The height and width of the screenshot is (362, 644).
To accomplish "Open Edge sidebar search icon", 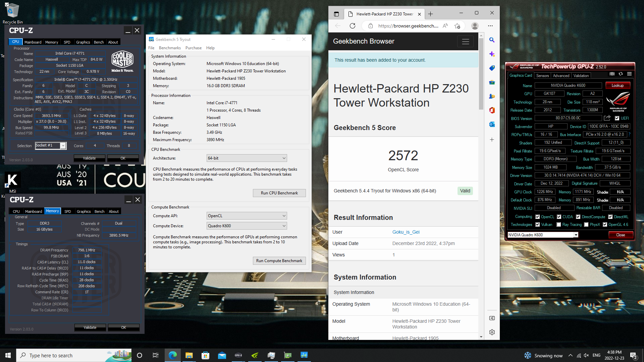I will click(492, 40).
